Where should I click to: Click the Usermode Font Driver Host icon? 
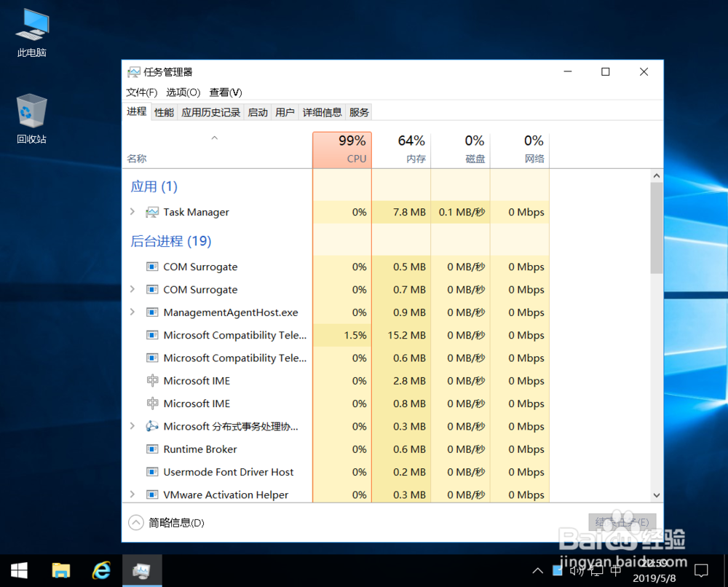click(152, 472)
